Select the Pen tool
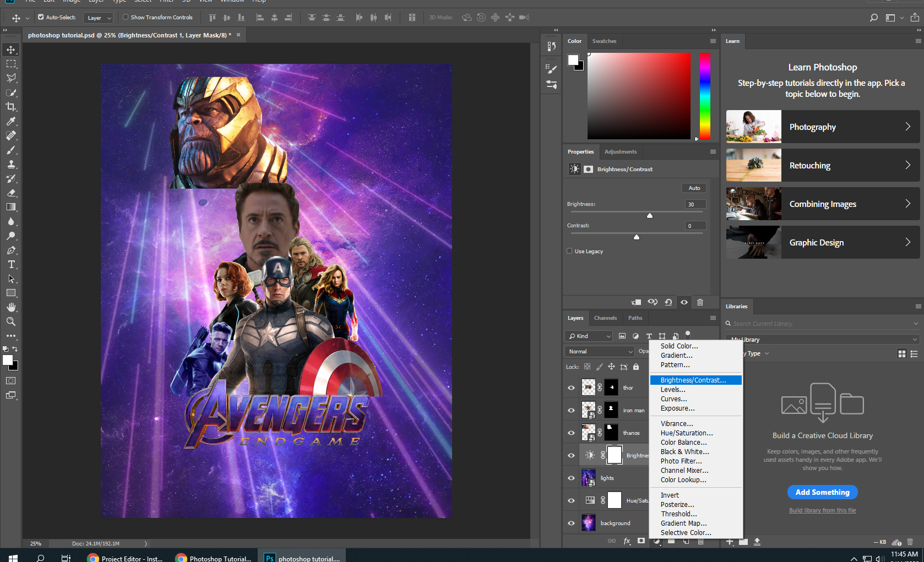Screen dimensions: 924x562 (11, 250)
